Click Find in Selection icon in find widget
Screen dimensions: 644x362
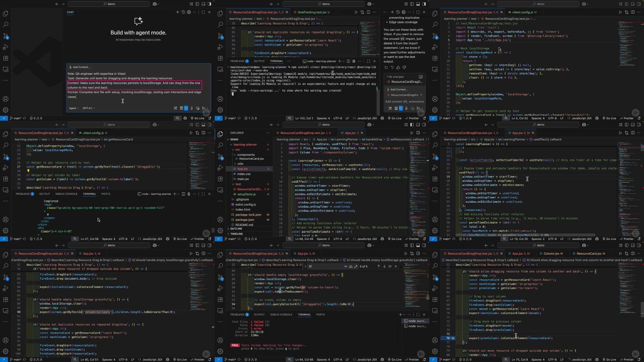(390, 266)
